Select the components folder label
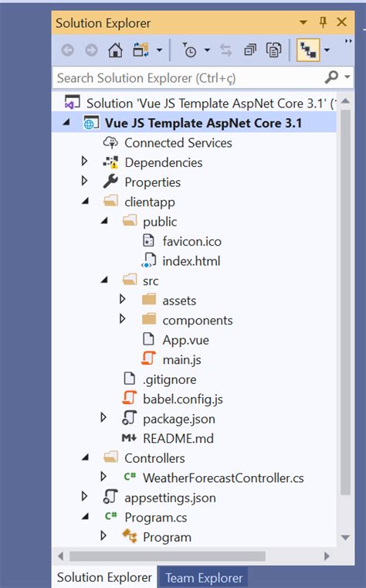Screen dimensions: 366x588 198,321
